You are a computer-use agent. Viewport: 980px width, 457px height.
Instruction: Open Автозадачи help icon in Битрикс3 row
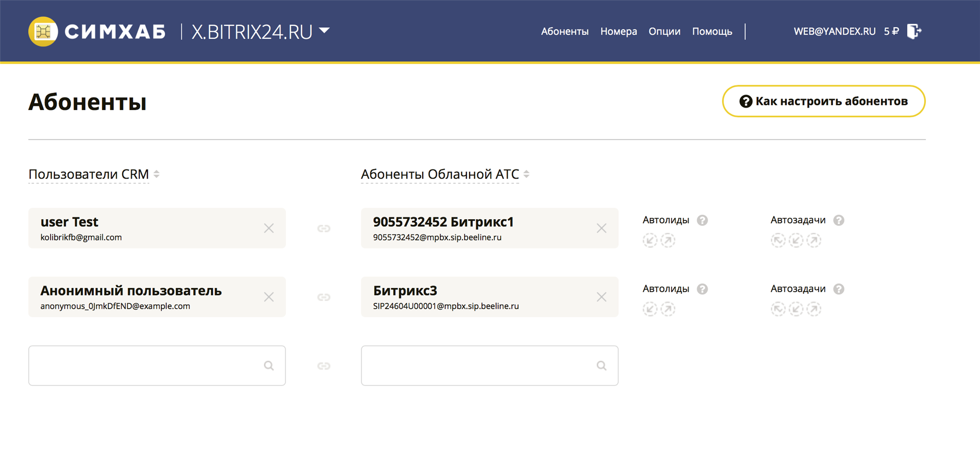pyautogui.click(x=838, y=289)
